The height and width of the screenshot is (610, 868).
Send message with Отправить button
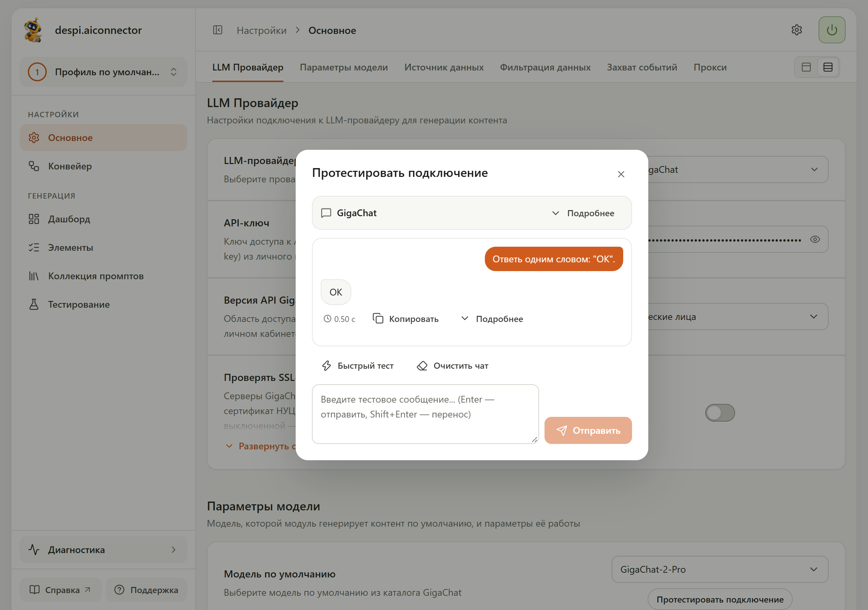point(588,430)
